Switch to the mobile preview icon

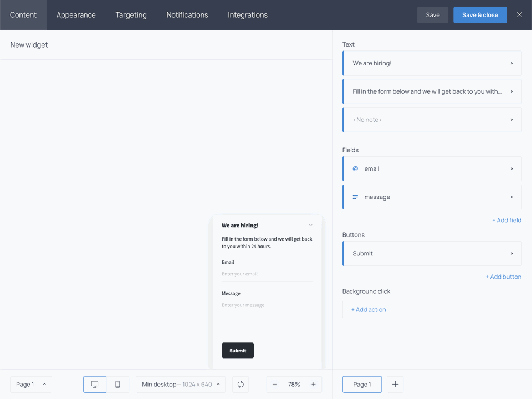tap(117, 384)
